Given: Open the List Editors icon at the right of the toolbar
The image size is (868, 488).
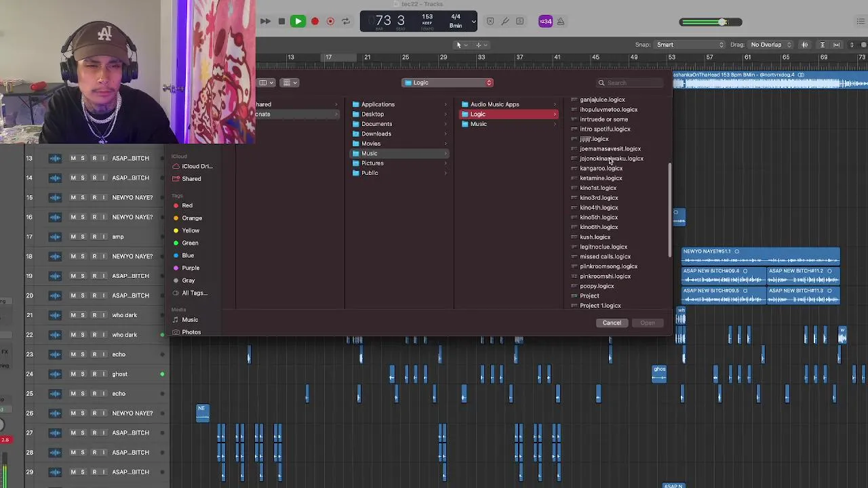Looking at the screenshot, I should click(x=861, y=22).
